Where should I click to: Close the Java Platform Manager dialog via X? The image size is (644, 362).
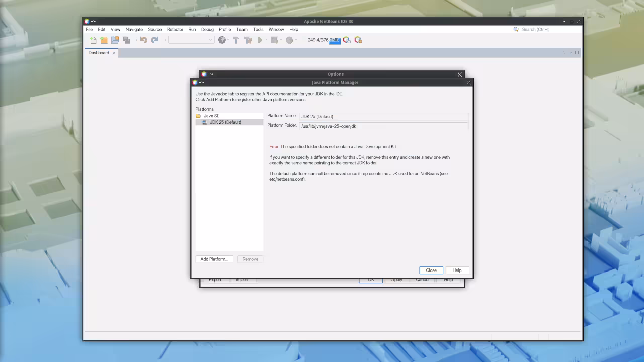(x=468, y=83)
